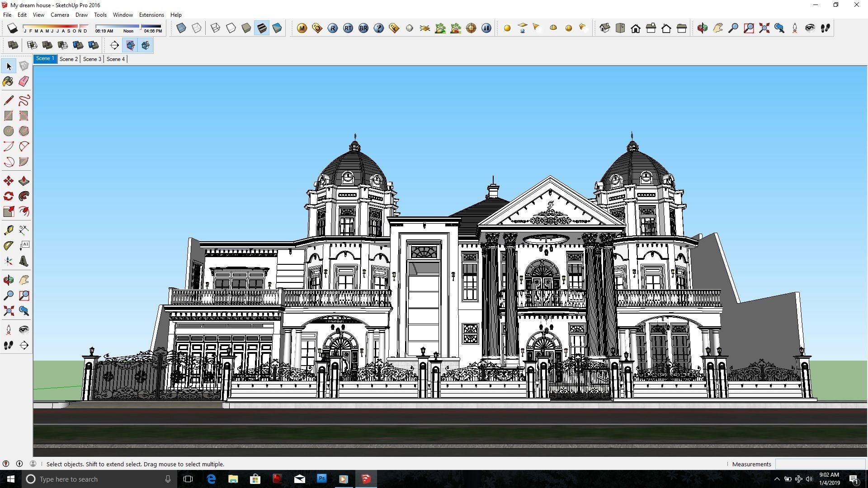Choose the Follow Me tool
This screenshot has width=868, height=488.
click(24, 196)
